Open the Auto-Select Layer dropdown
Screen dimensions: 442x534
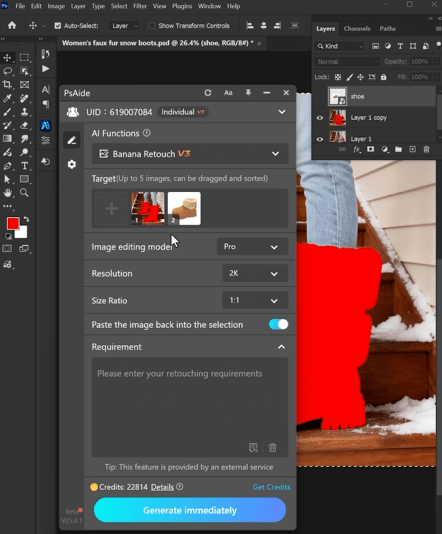coord(124,26)
